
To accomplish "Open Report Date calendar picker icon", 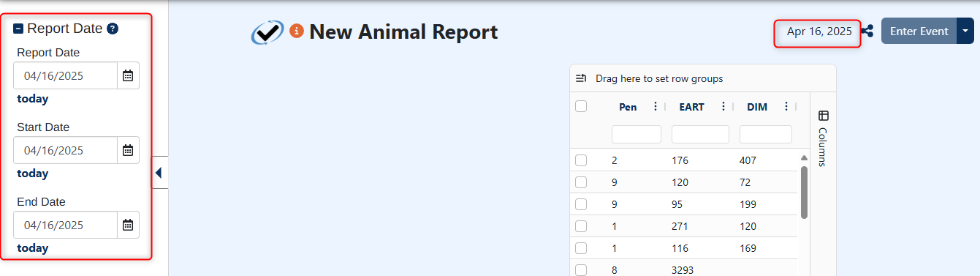I will [128, 75].
